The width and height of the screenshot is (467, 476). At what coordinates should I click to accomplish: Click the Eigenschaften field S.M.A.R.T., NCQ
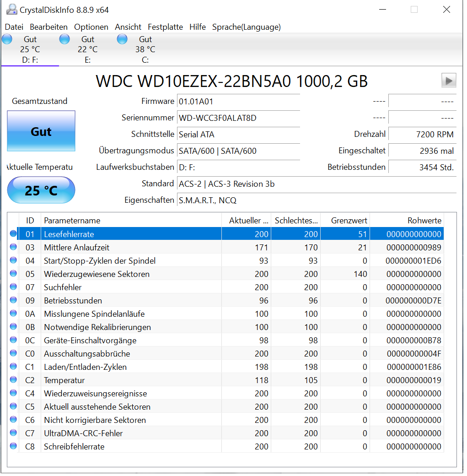pyautogui.click(x=317, y=200)
